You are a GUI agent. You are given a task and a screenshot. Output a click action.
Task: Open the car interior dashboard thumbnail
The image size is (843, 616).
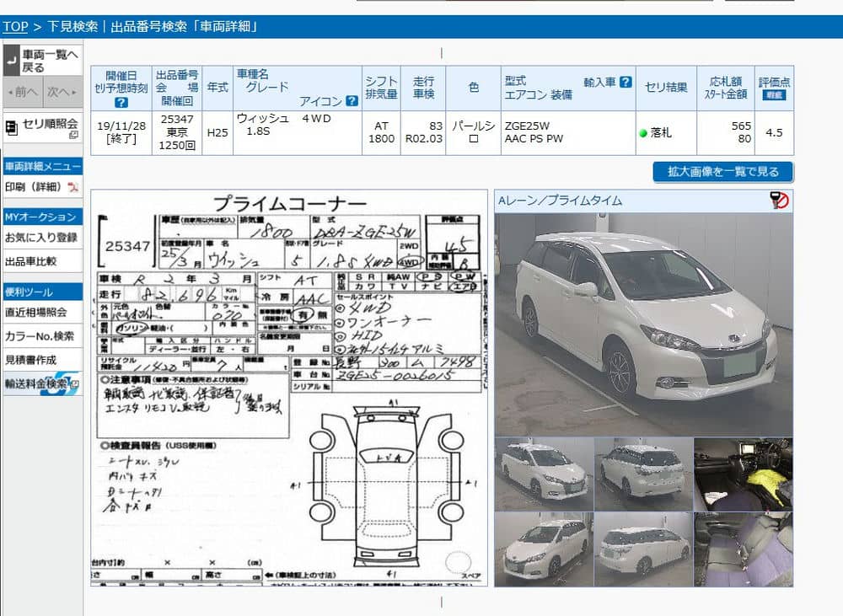(x=742, y=474)
